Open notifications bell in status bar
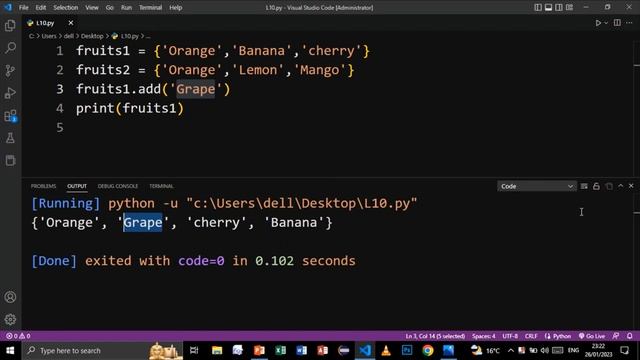 (x=629, y=336)
